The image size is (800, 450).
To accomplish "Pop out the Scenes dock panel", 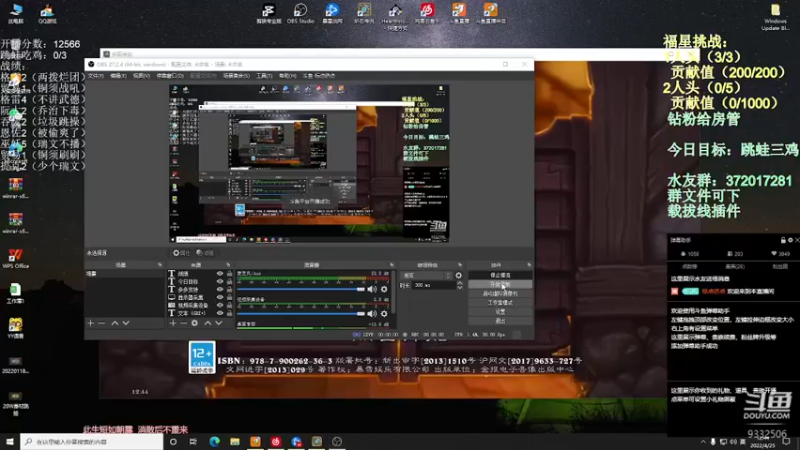I will coord(160,265).
